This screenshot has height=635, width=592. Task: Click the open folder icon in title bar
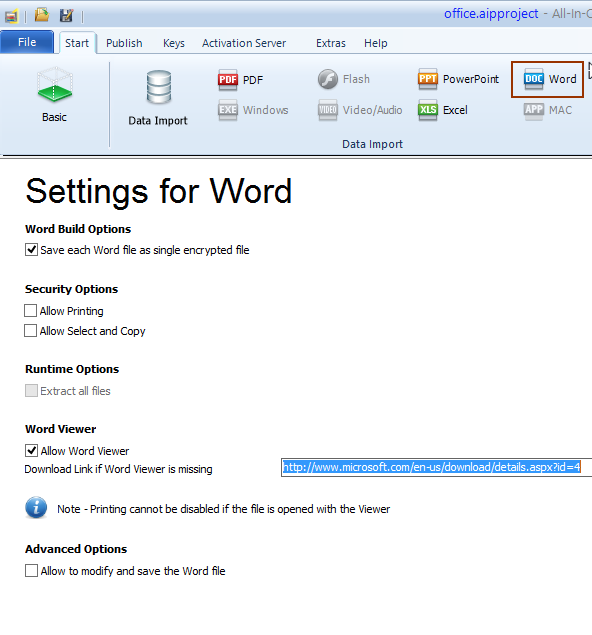[42, 15]
